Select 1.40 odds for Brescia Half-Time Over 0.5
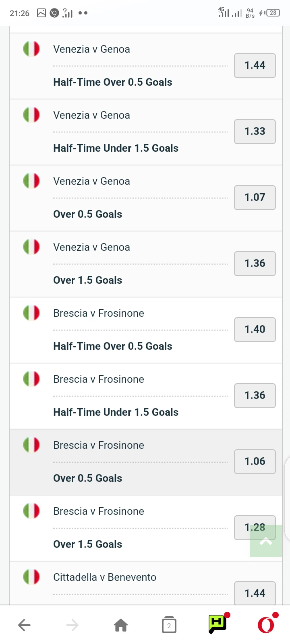 click(255, 330)
